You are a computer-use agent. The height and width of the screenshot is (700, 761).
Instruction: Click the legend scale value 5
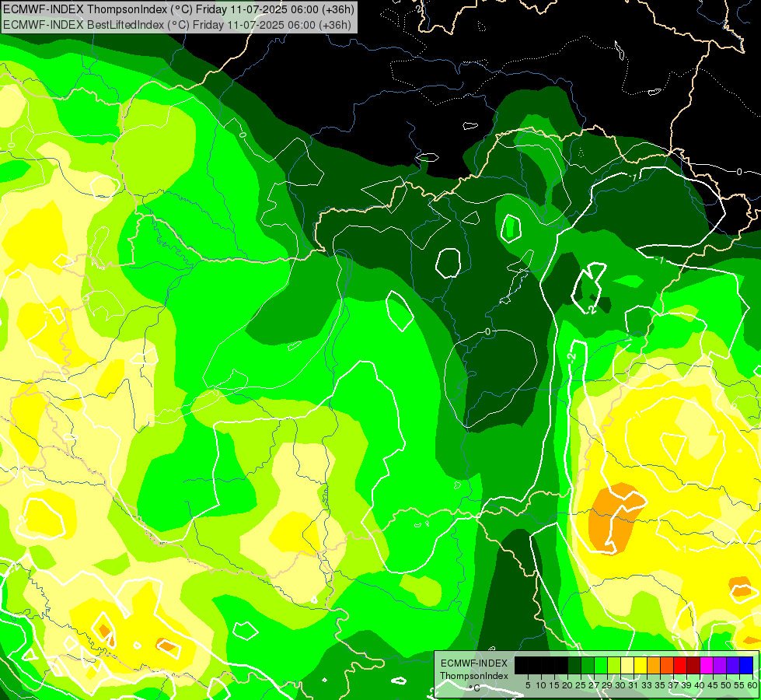(528, 685)
